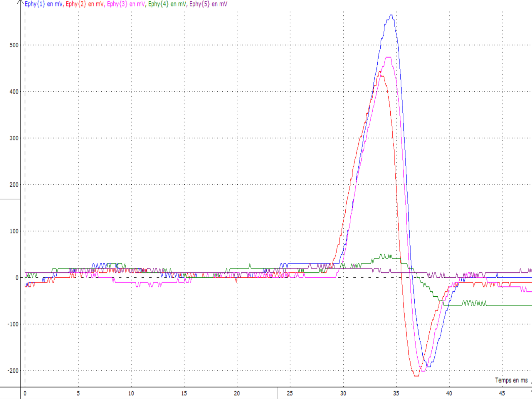This screenshot has width=532, height=399.
Task: Click the 25 tick label on time axis
Action: (290, 393)
